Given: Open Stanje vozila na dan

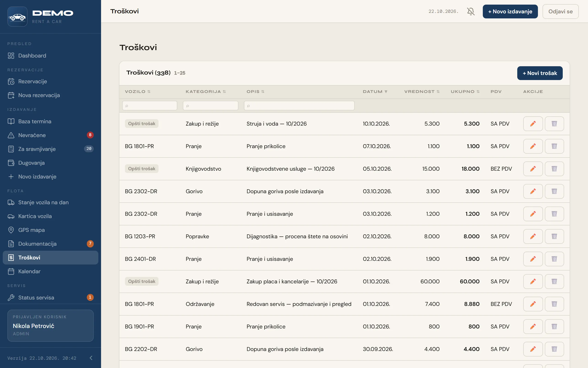Looking at the screenshot, I should tap(51, 202).
